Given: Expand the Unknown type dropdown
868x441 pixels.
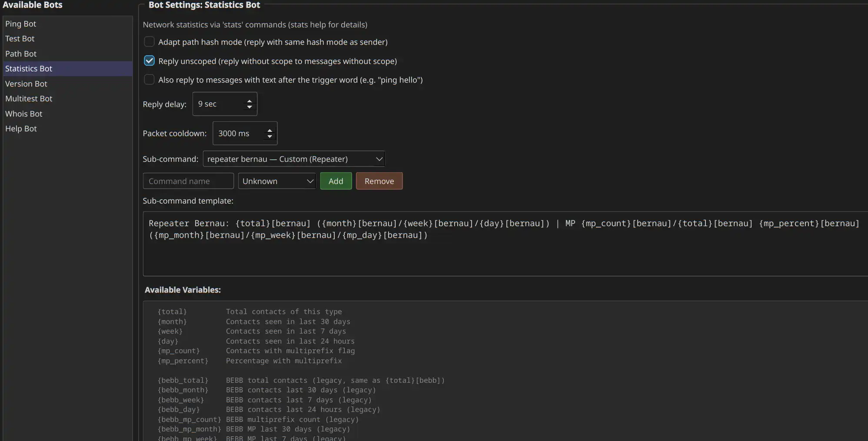Looking at the screenshot, I should tap(277, 181).
